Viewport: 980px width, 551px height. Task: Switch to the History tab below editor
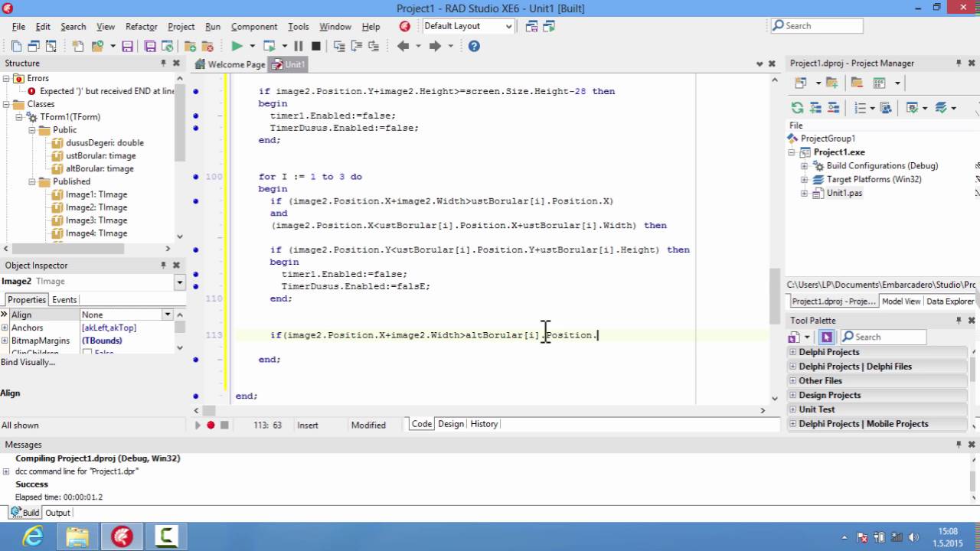click(484, 424)
